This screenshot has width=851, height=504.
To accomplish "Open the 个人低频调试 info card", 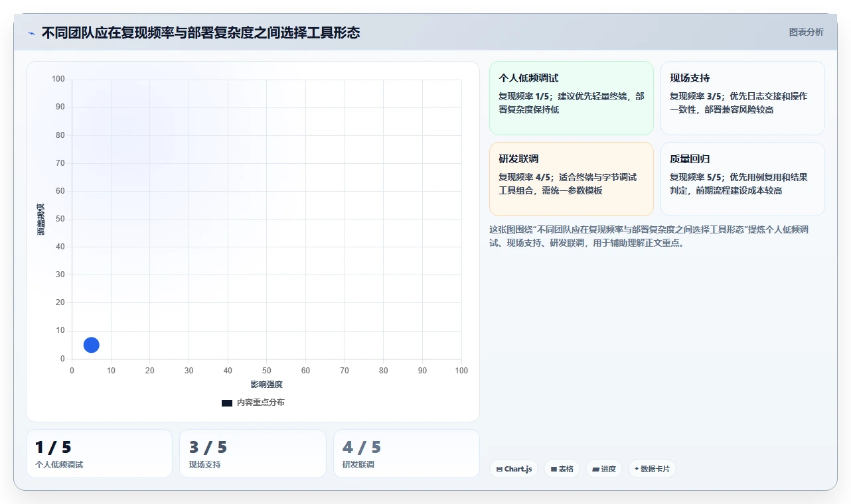I will (572, 98).
